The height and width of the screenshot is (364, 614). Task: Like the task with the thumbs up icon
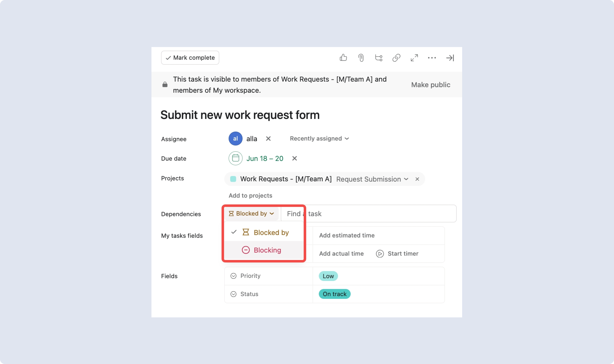(x=343, y=58)
